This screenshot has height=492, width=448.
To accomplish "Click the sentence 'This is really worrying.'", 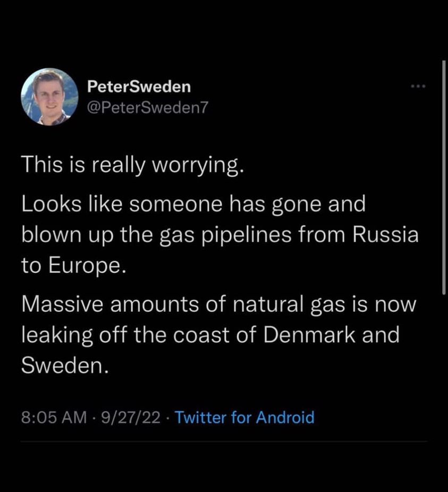I will 133,166.
